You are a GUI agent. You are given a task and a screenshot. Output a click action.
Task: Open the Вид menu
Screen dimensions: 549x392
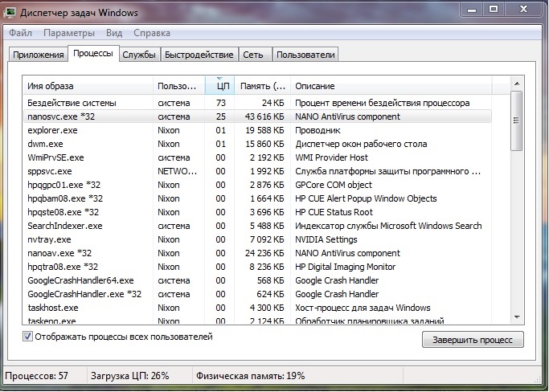[x=114, y=33]
